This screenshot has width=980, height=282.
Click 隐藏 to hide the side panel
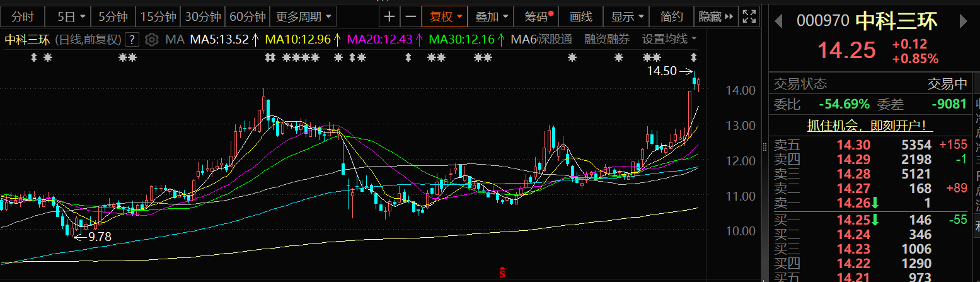coord(715,16)
